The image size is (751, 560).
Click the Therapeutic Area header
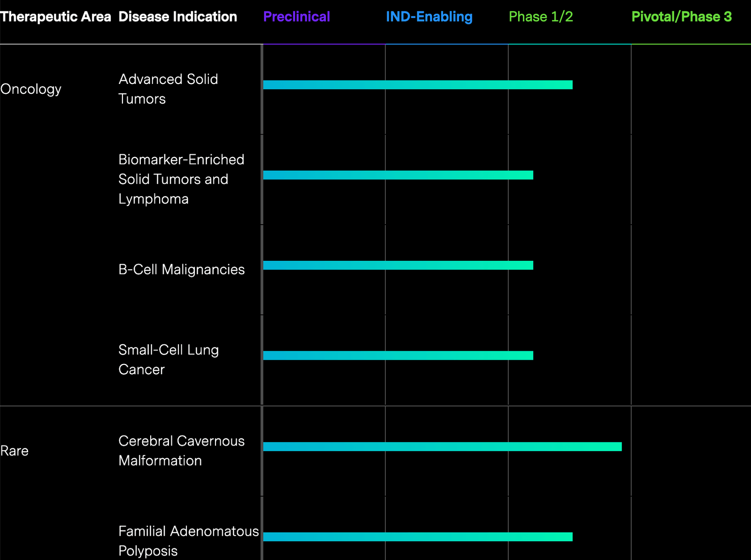56,16
